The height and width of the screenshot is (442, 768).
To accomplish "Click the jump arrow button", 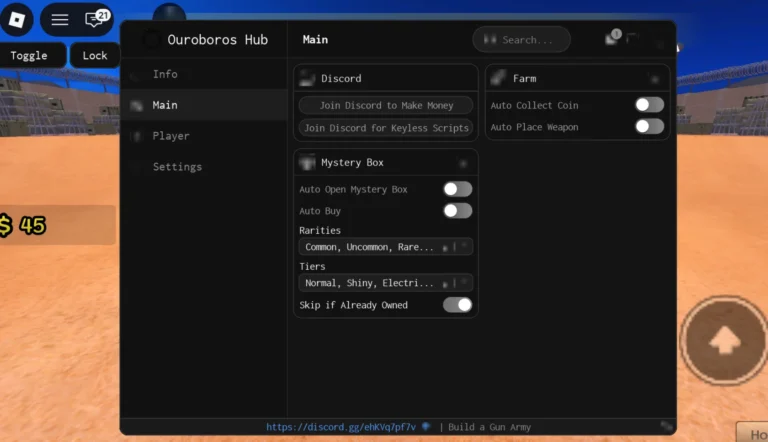I will (x=724, y=340).
